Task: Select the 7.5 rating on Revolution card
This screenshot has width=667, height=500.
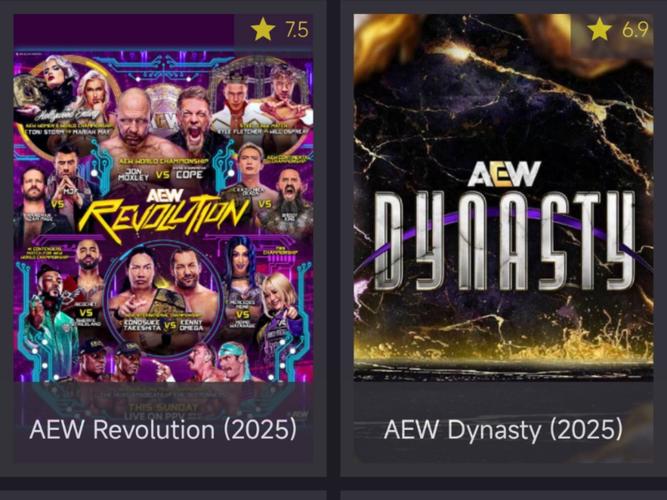Action: tap(296, 30)
